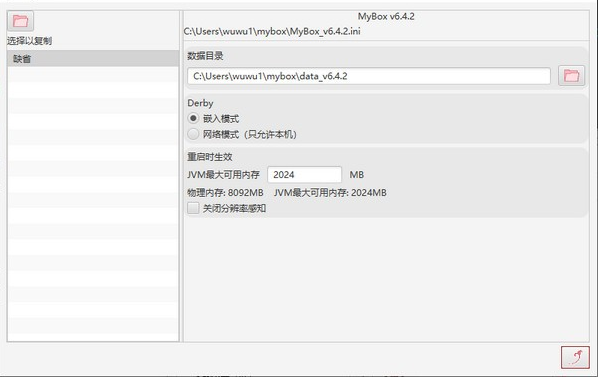Click the red confirm arrow button
Viewport: 598px width, 378px height.
pyautogui.click(x=575, y=357)
